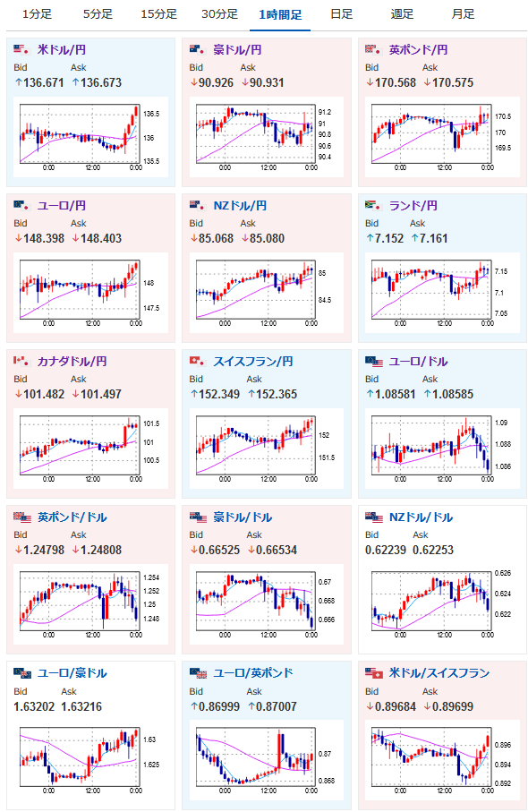
Task: Open the ユーロ/豪ドル pair link
Action: pos(72,673)
